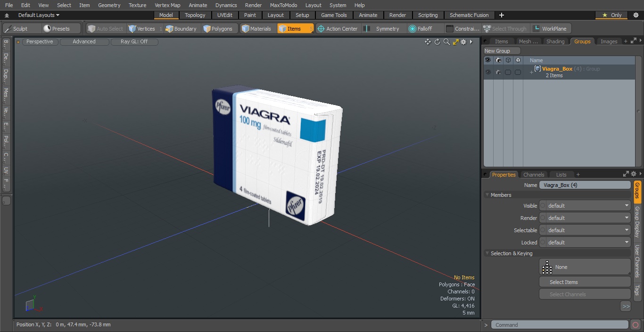
Task: Open the Locked default dropdown
Action: coord(585,243)
